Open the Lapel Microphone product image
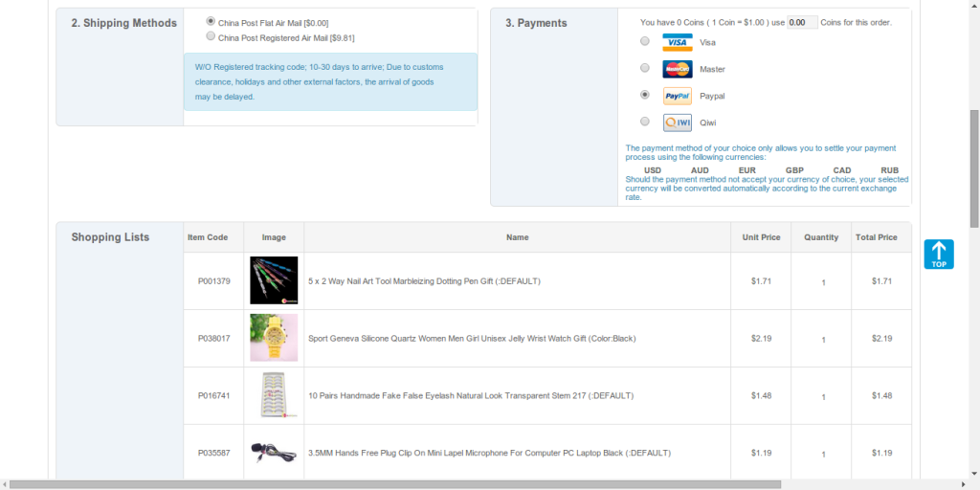 [274, 453]
